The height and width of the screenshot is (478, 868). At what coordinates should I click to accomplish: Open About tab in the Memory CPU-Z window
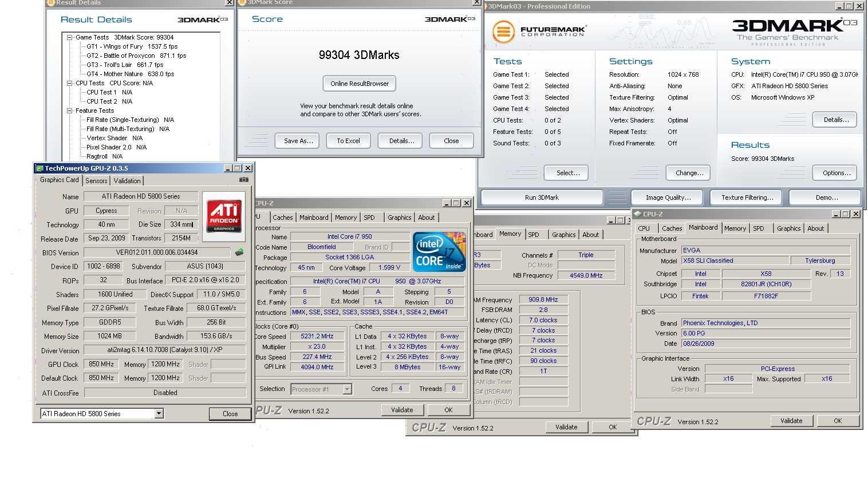tap(590, 235)
